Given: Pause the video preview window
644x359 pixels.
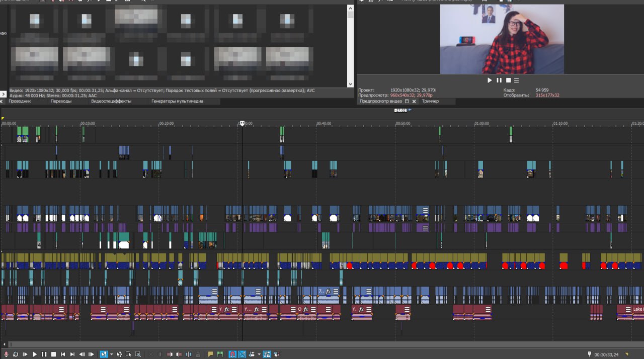Looking at the screenshot, I should tap(499, 80).
